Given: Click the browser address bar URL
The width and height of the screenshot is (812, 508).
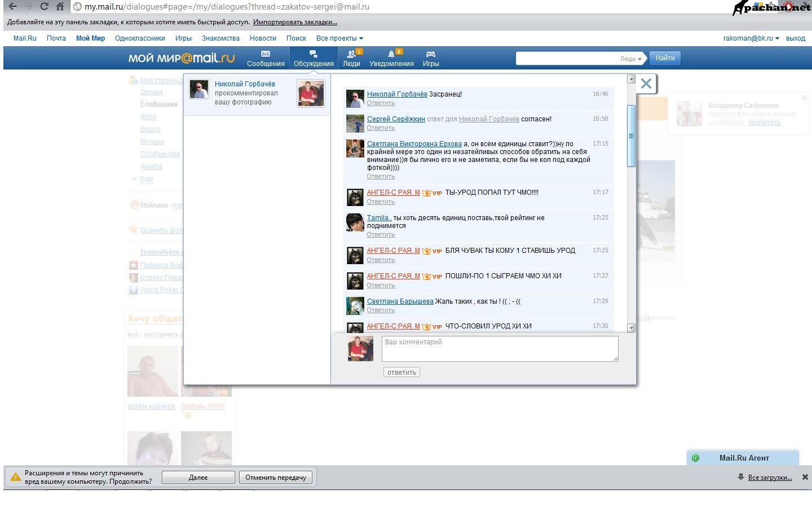Looking at the screenshot, I should tap(227, 7).
